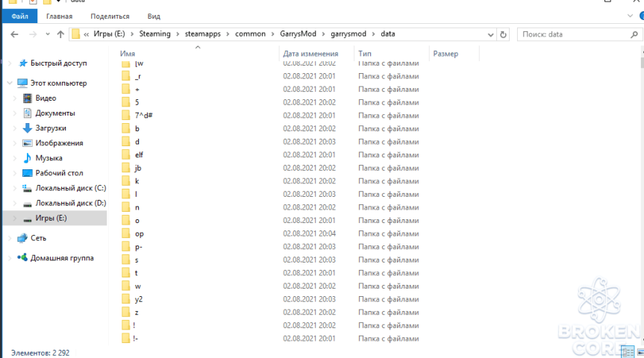Select the folder icon of op

125,233
